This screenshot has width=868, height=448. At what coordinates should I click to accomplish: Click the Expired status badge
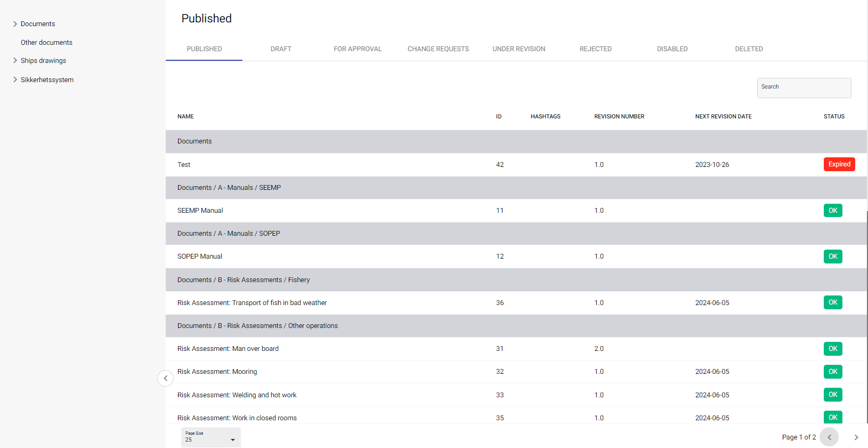coord(839,164)
